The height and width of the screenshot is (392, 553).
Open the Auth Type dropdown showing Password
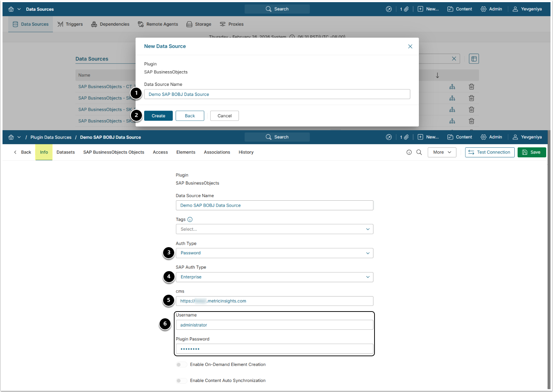[274, 253]
